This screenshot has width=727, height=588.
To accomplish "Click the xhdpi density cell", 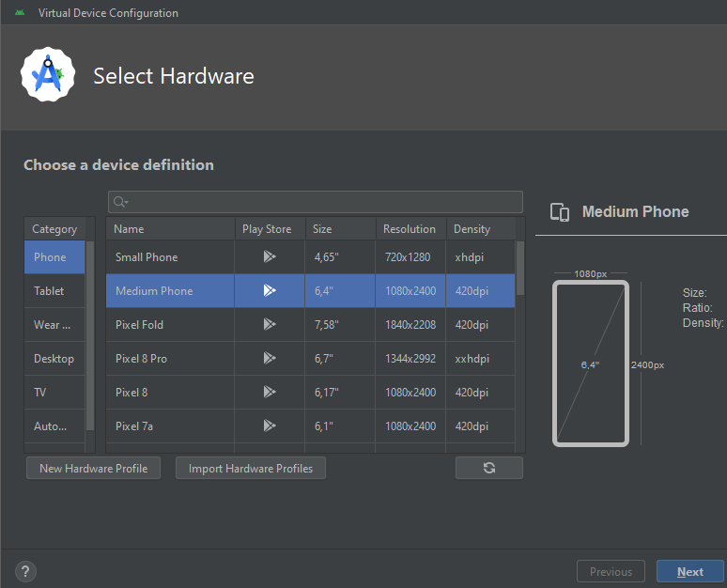I will (480, 257).
